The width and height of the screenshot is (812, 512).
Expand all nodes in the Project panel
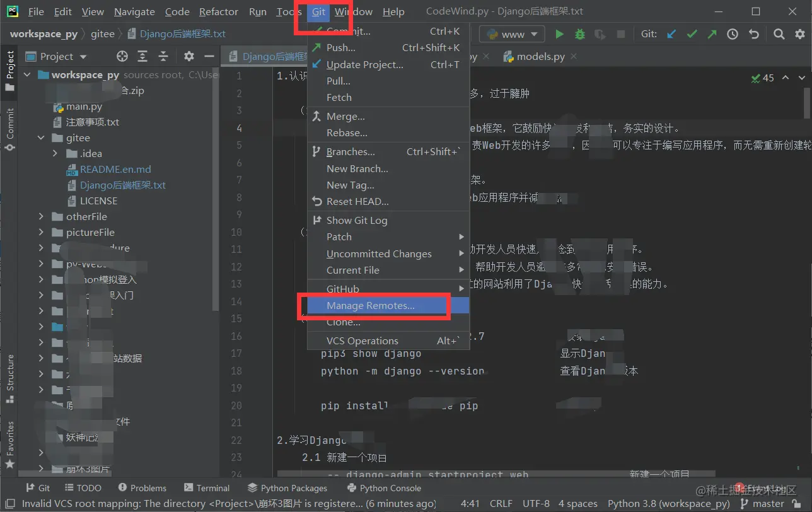(142, 56)
